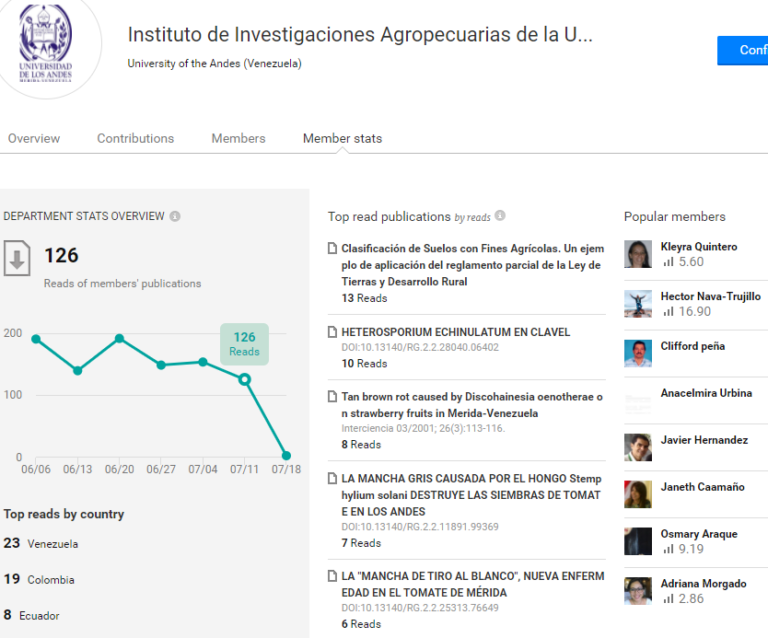The image size is (768, 638).
Task: View Osmary Araque's profile name
Action: [699, 534]
